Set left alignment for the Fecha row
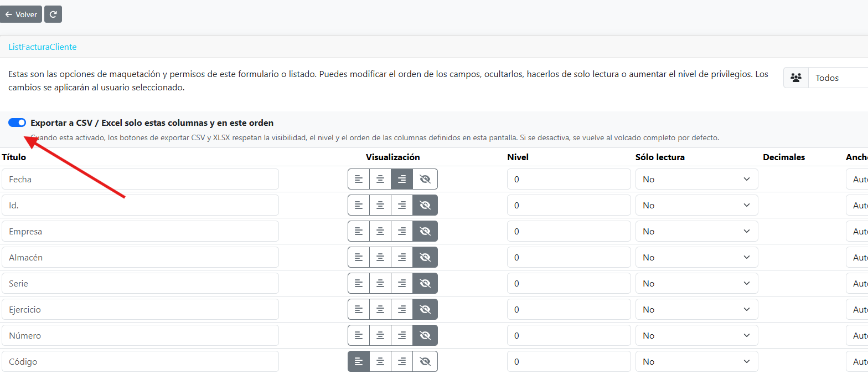Viewport: 868px width, 373px height. [359, 179]
